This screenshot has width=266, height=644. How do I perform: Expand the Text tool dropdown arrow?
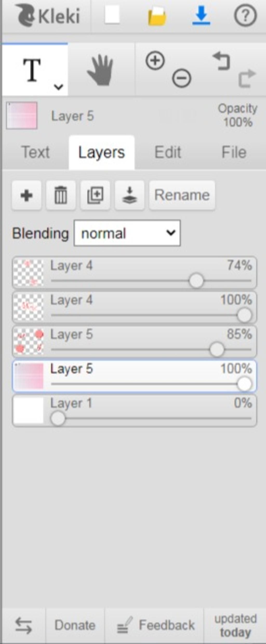(x=58, y=87)
